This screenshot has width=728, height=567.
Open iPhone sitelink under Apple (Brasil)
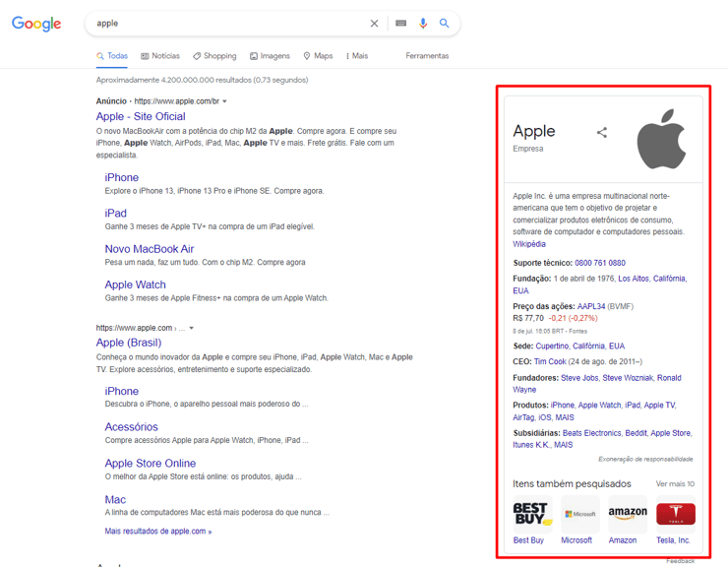point(122,392)
